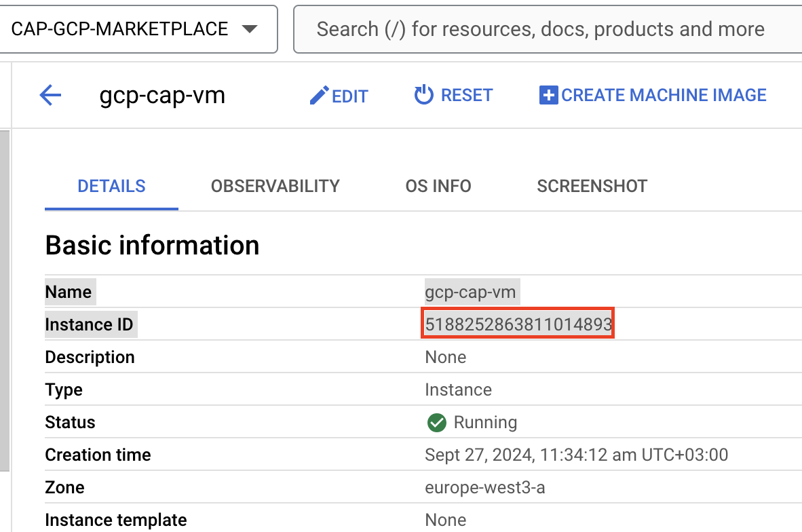
Task: Click the highlighted Instance ID number
Action: 518,325
